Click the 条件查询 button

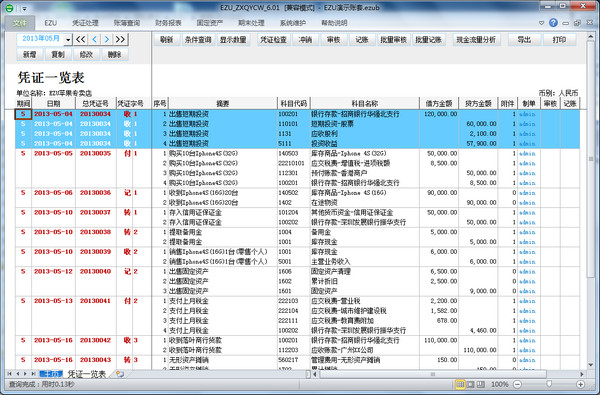click(x=198, y=39)
